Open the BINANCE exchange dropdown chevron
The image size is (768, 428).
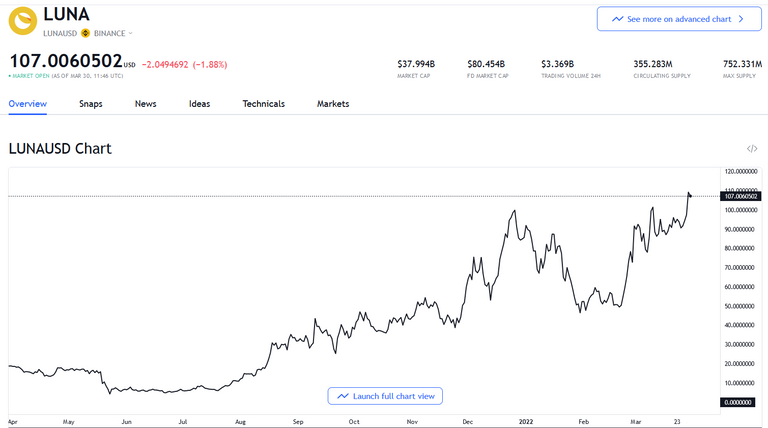(130, 33)
